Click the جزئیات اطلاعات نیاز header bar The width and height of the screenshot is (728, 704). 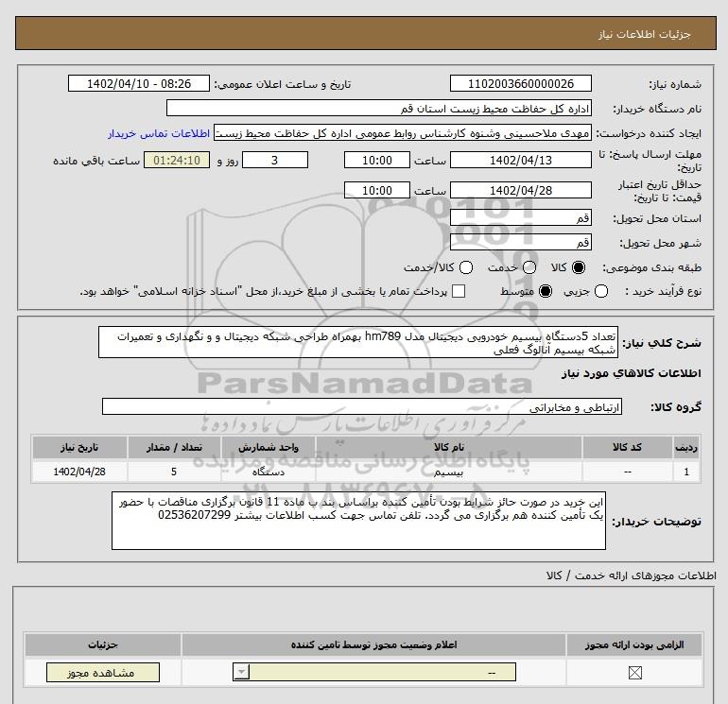[x=366, y=33]
